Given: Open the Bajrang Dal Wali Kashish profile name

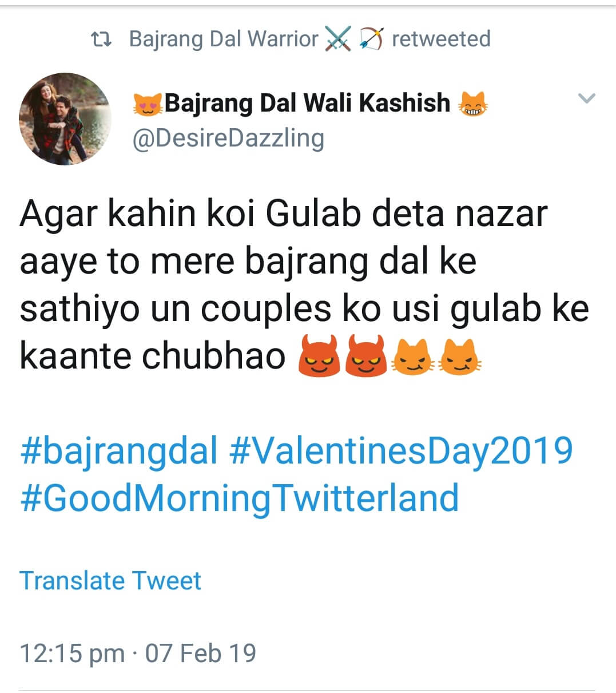Looking at the screenshot, I should [307, 103].
